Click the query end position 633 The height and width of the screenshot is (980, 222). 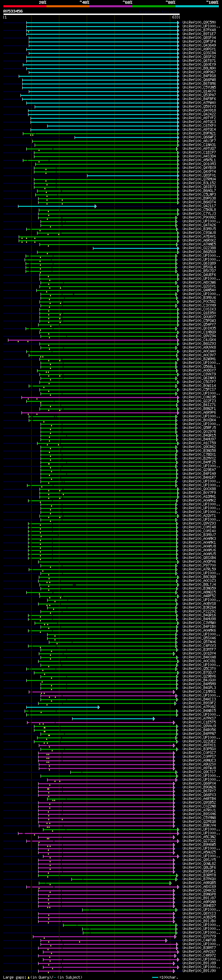(175, 17)
